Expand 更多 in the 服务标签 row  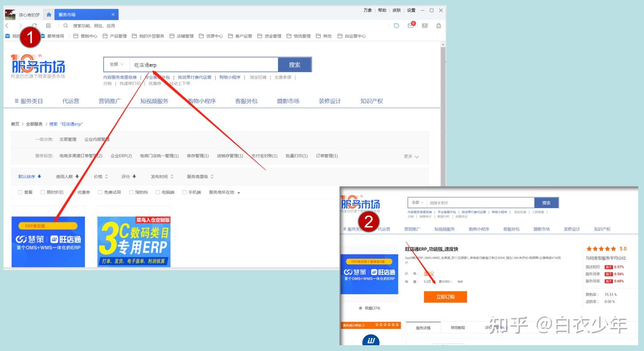pyautogui.click(x=411, y=156)
